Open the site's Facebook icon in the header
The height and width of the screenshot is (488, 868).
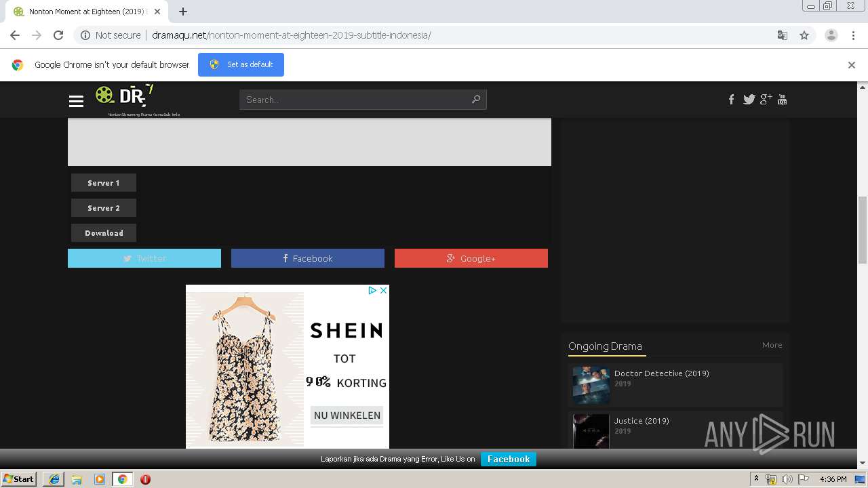(731, 100)
